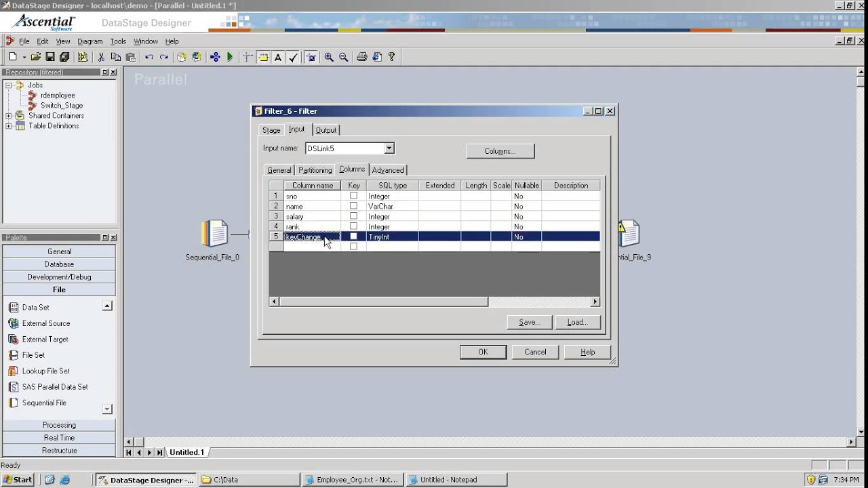Open the New toolbar dropdown arrow
The image size is (868, 488).
coord(23,58)
